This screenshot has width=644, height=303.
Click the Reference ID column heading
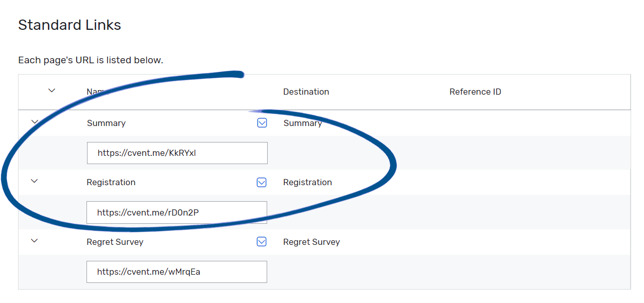pos(475,92)
